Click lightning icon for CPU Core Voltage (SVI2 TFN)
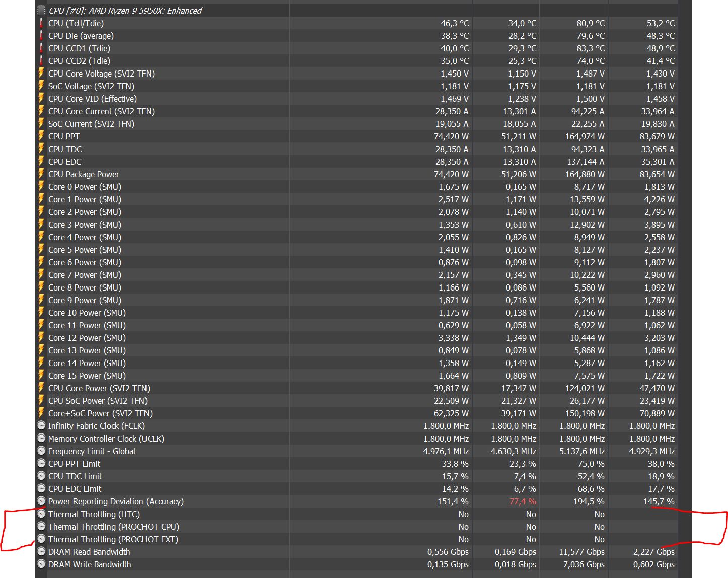This screenshot has width=728, height=578. pyautogui.click(x=41, y=73)
